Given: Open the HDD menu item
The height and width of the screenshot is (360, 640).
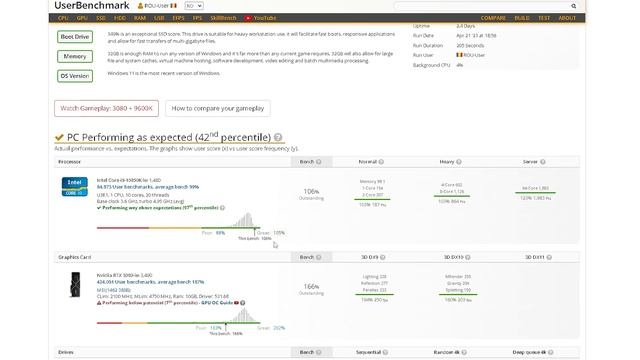Looking at the screenshot, I should tap(120, 18).
